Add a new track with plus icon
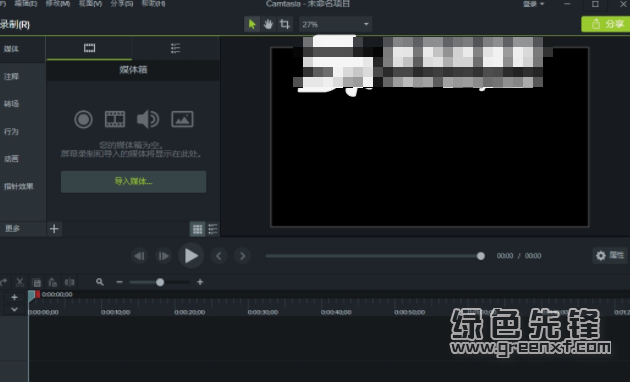 point(14,297)
